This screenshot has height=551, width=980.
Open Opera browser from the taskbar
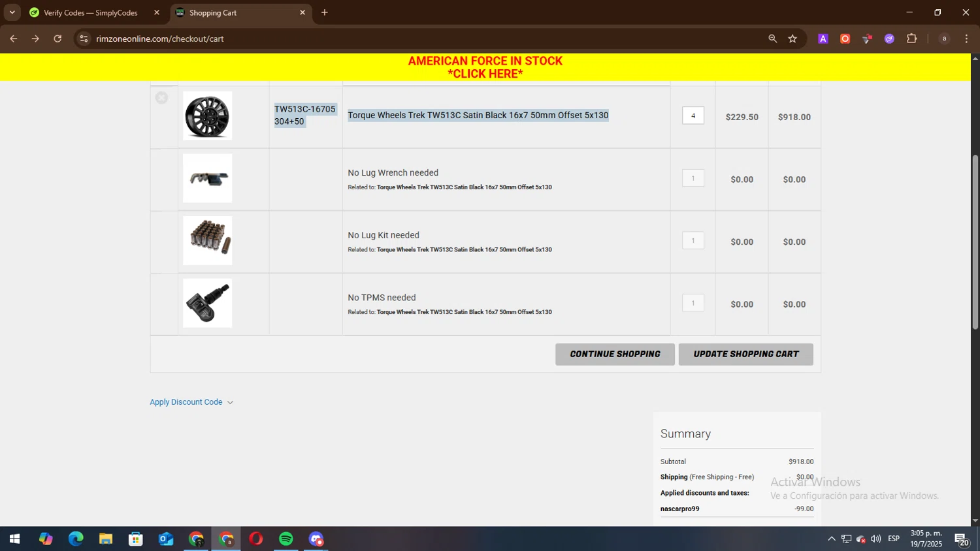click(x=256, y=539)
